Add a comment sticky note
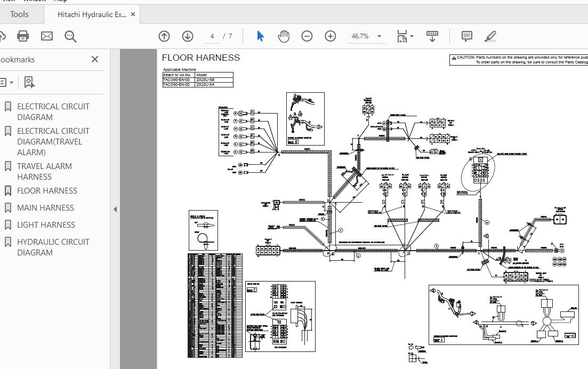The height and width of the screenshot is (369, 588). pyautogui.click(x=466, y=36)
